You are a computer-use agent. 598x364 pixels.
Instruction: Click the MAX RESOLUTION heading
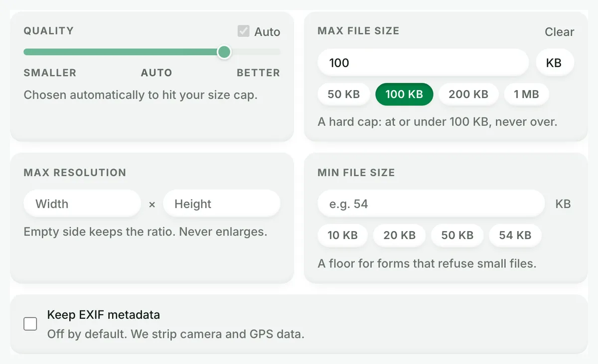75,173
